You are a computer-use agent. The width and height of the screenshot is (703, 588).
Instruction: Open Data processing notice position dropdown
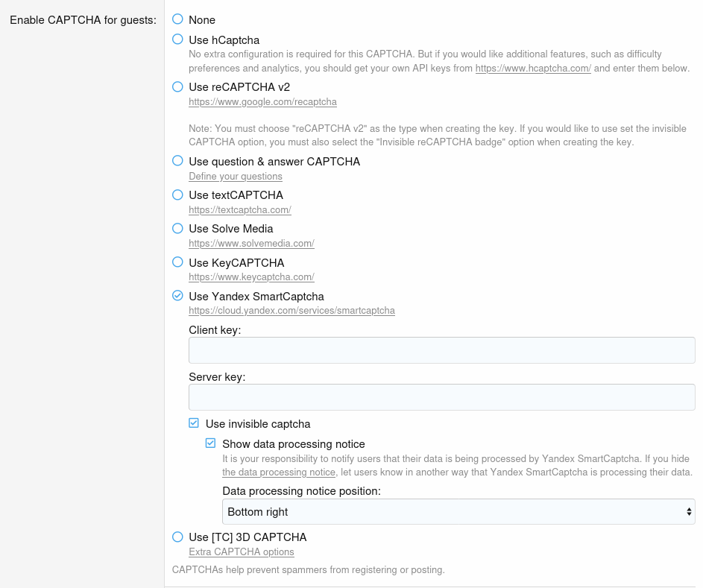click(458, 512)
